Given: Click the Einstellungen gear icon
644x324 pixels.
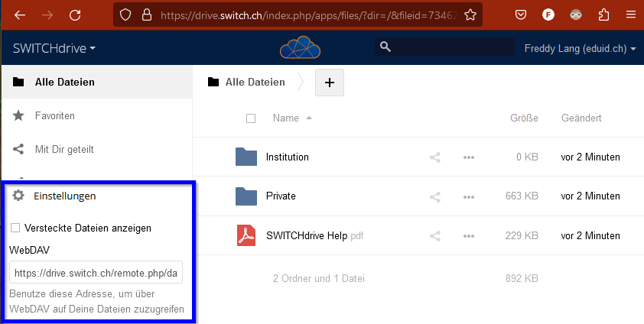Looking at the screenshot, I should tap(18, 195).
